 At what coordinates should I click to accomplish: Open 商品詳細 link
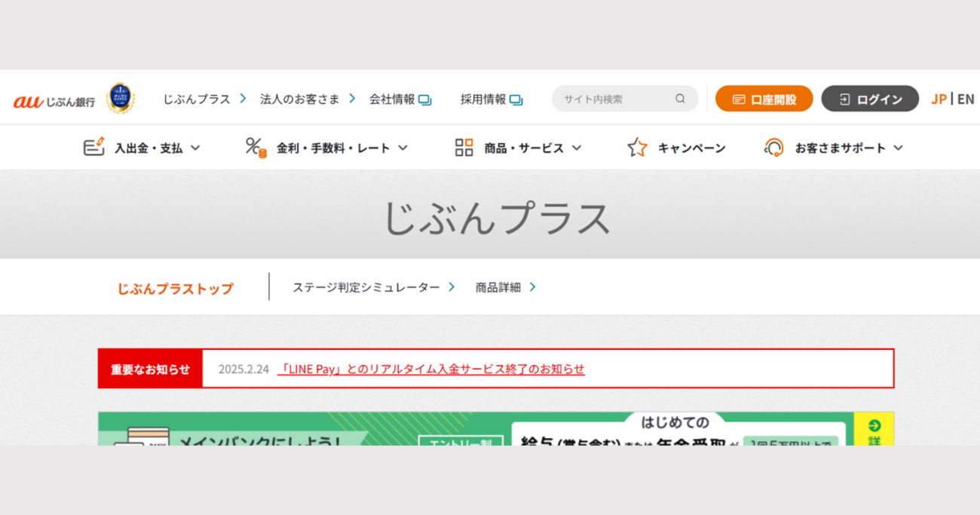click(x=498, y=287)
